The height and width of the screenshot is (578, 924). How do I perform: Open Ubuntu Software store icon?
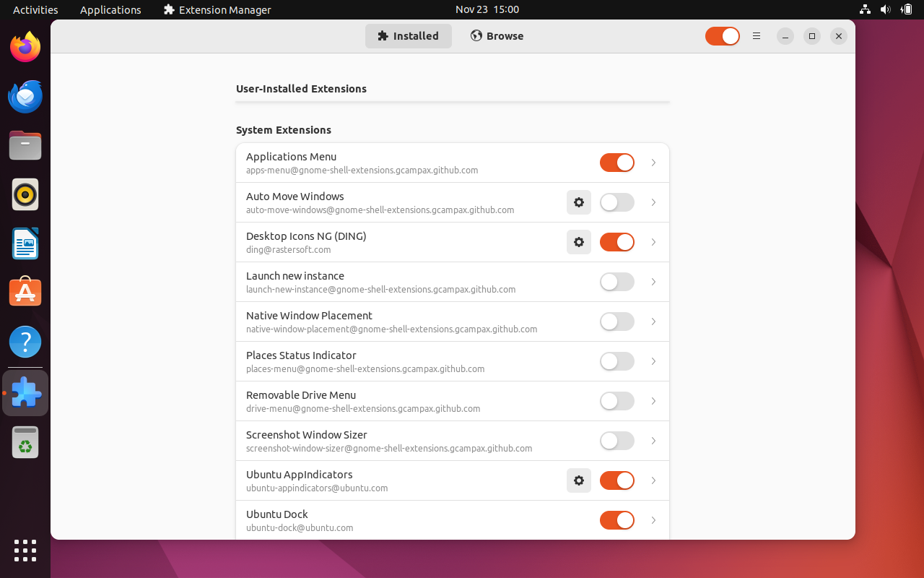pyautogui.click(x=25, y=293)
